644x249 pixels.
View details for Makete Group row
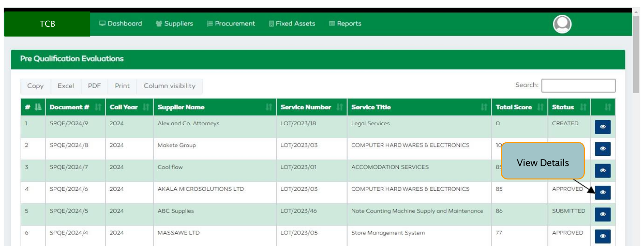click(x=602, y=149)
